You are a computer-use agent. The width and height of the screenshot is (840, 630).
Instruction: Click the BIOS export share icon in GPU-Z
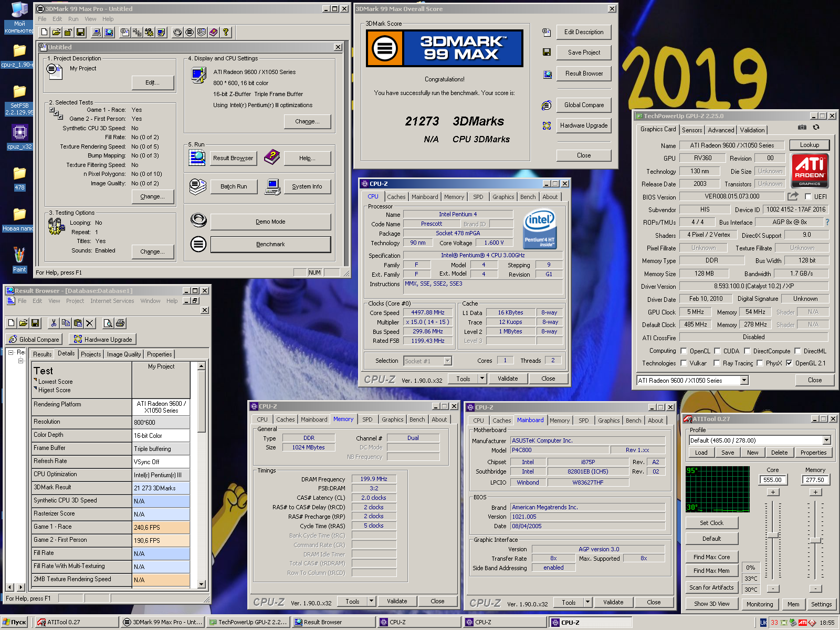point(793,196)
